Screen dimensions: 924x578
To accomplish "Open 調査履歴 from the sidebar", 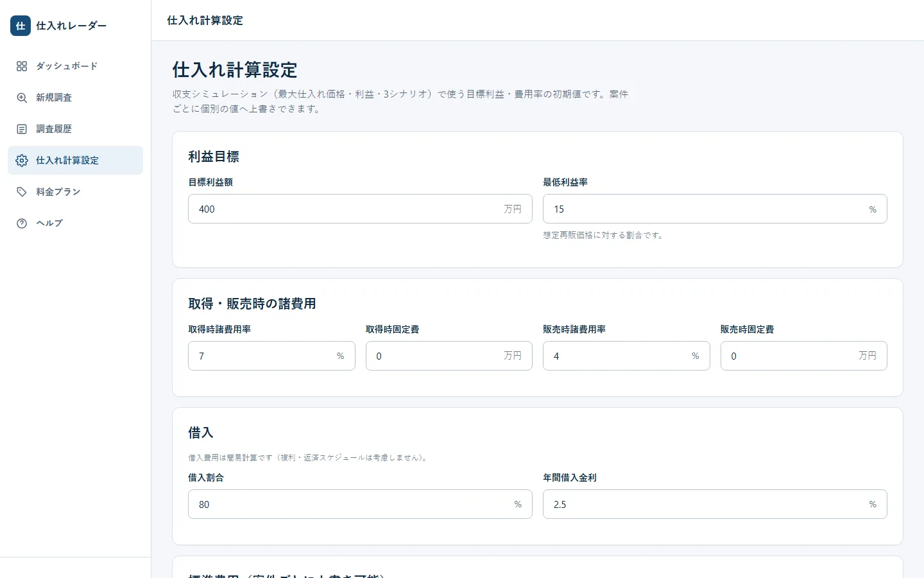I will [75, 129].
